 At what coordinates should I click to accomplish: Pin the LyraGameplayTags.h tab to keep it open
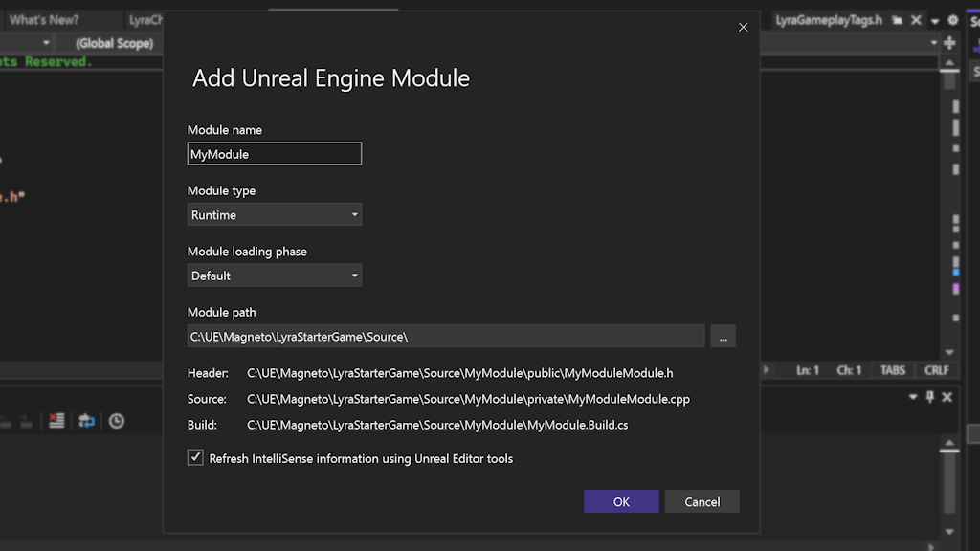[897, 19]
